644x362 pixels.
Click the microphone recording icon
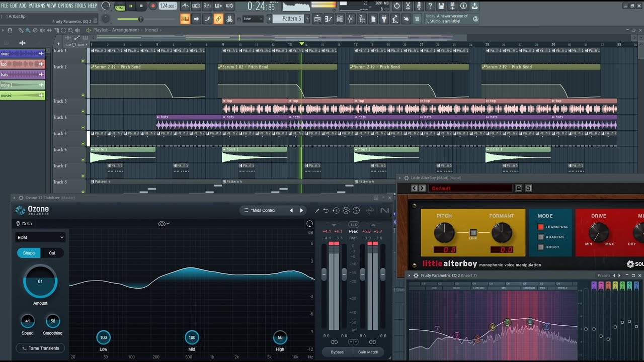pos(419,6)
